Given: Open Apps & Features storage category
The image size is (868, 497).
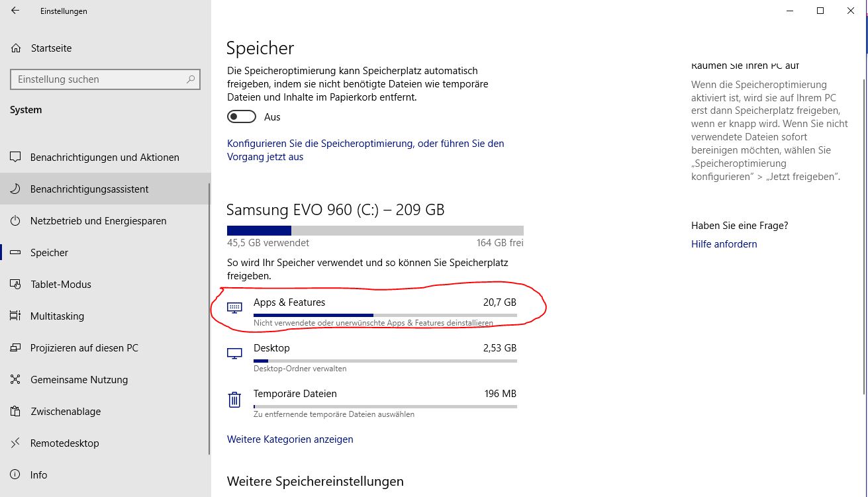Looking at the screenshot, I should tap(372, 312).
